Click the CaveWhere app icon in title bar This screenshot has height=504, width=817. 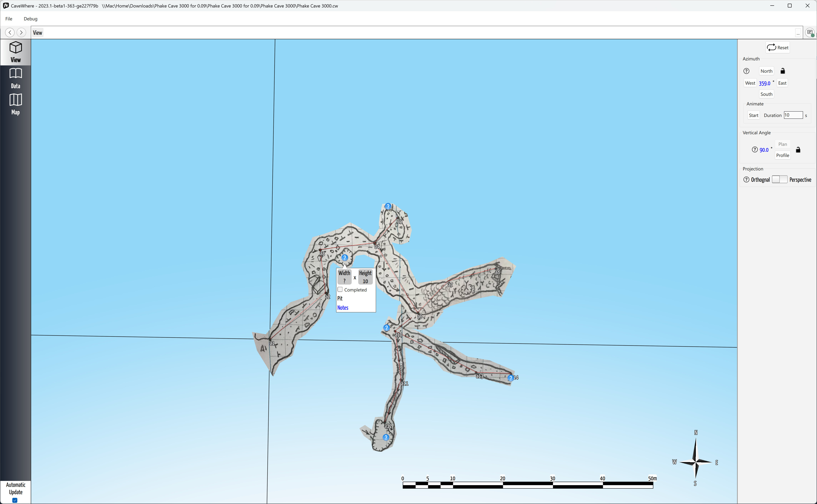click(6, 6)
